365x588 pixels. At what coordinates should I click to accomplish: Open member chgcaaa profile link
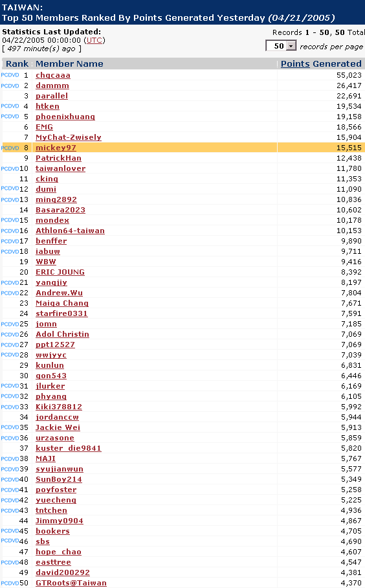(x=53, y=75)
